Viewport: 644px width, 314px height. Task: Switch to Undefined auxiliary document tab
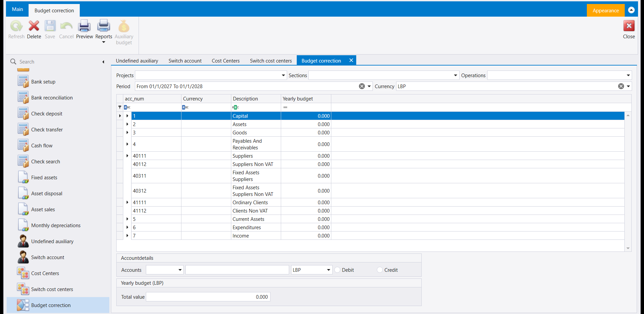137,61
